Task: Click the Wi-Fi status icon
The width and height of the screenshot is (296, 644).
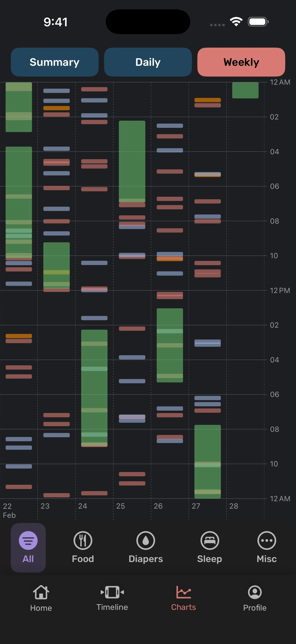Action: tap(236, 22)
